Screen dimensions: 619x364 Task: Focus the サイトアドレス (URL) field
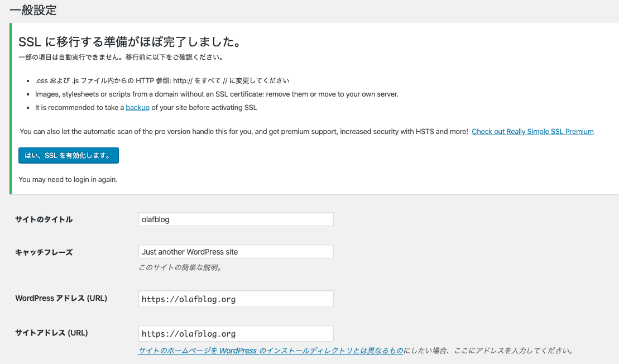point(236,333)
